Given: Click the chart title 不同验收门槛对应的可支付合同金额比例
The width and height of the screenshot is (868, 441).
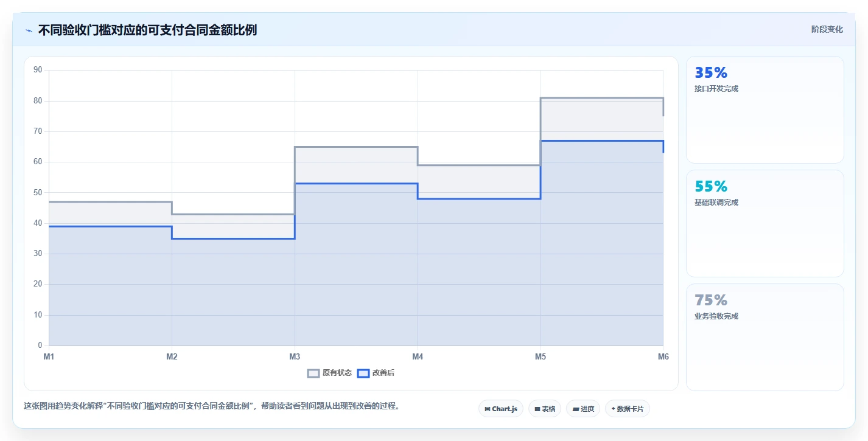Looking at the screenshot, I should coord(147,30).
